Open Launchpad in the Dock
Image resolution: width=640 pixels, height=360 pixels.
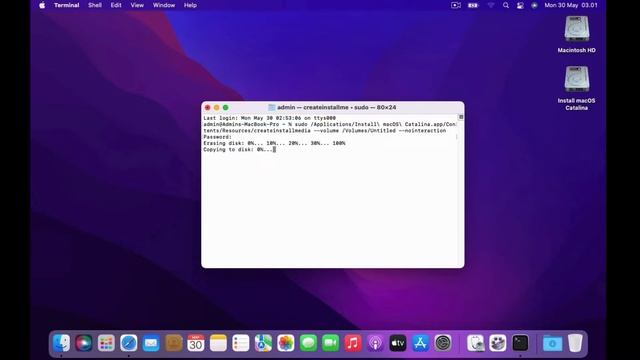point(106,343)
